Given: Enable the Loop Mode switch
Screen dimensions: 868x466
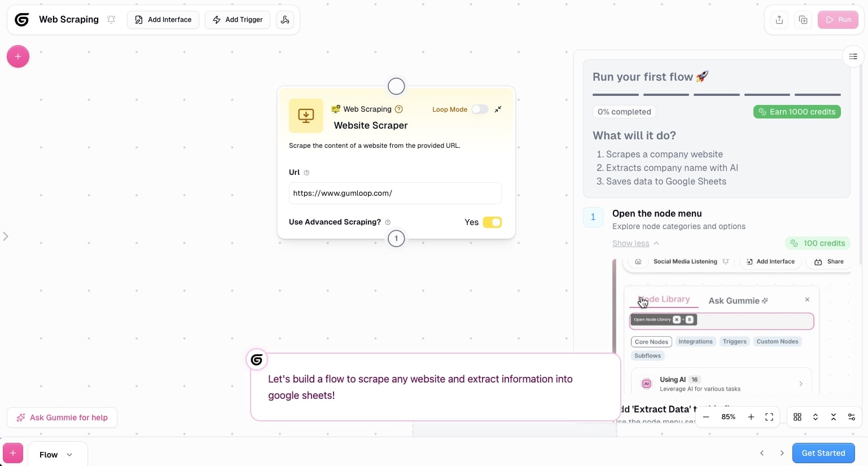Looking at the screenshot, I should [480, 109].
